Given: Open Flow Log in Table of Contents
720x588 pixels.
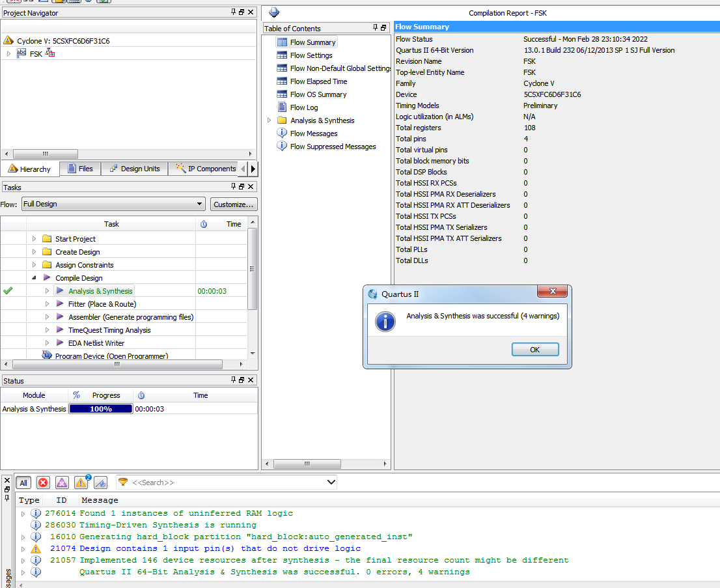Looking at the screenshot, I should pyautogui.click(x=303, y=107).
